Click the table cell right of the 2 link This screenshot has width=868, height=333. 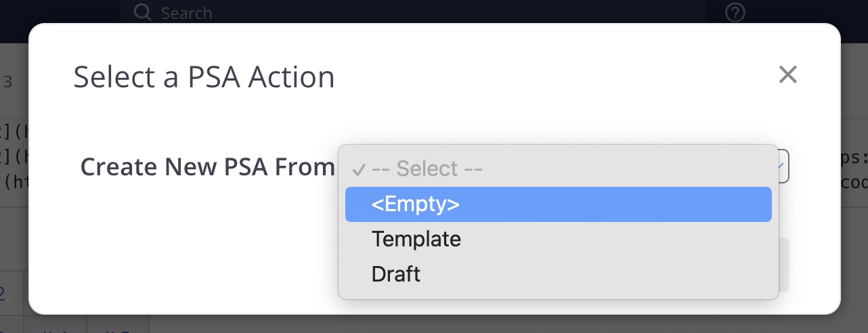(26, 293)
